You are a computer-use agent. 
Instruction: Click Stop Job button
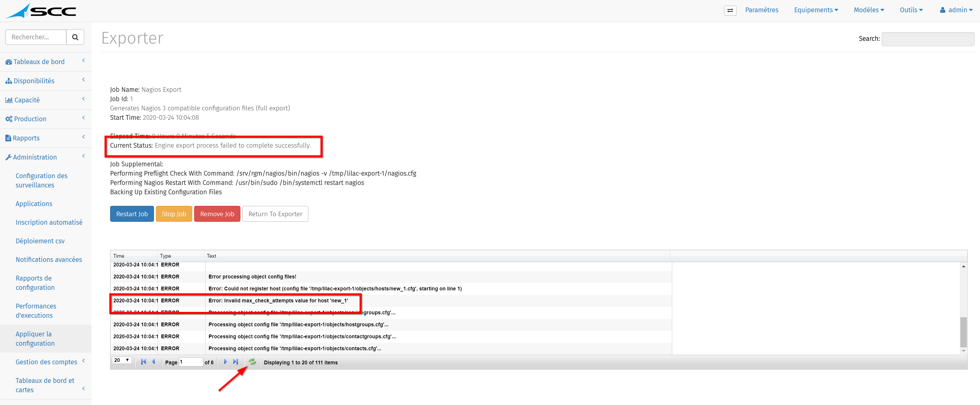(174, 214)
